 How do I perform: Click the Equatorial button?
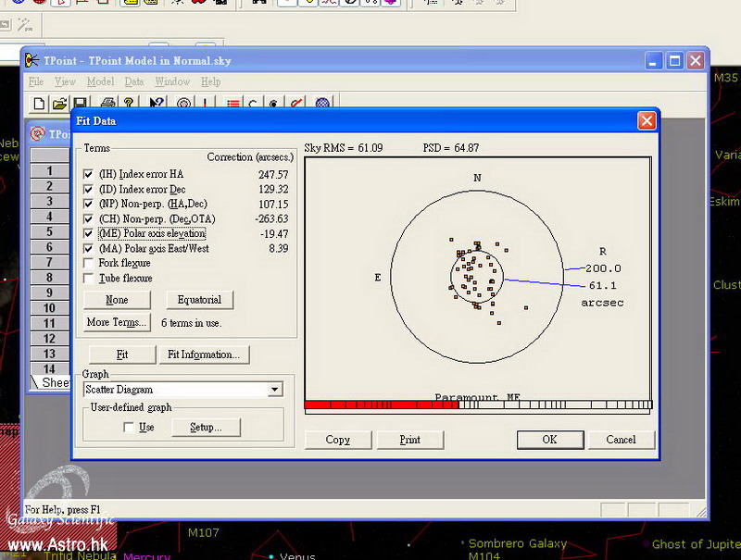click(x=199, y=300)
